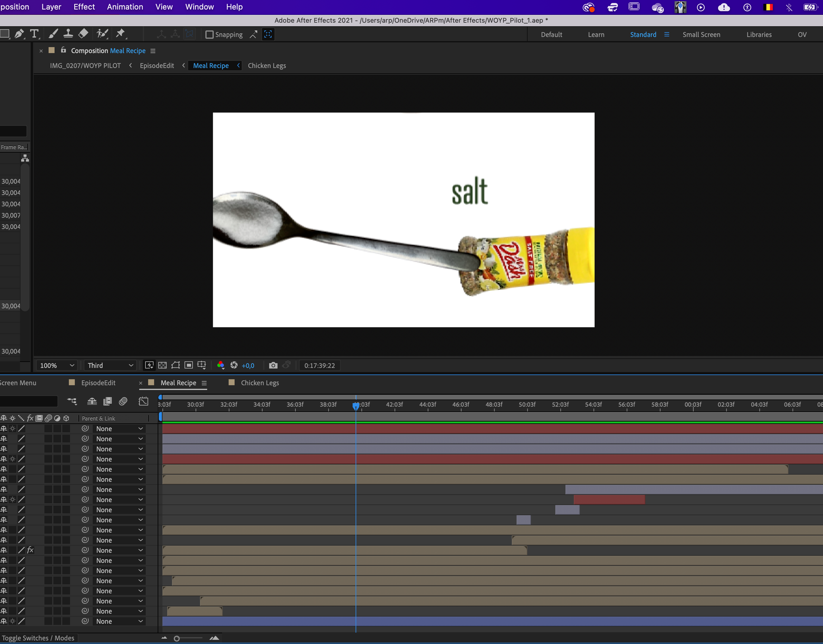Click the cloud download icon in menu bar
Viewport: 823px width, 644px height.
click(x=724, y=7)
